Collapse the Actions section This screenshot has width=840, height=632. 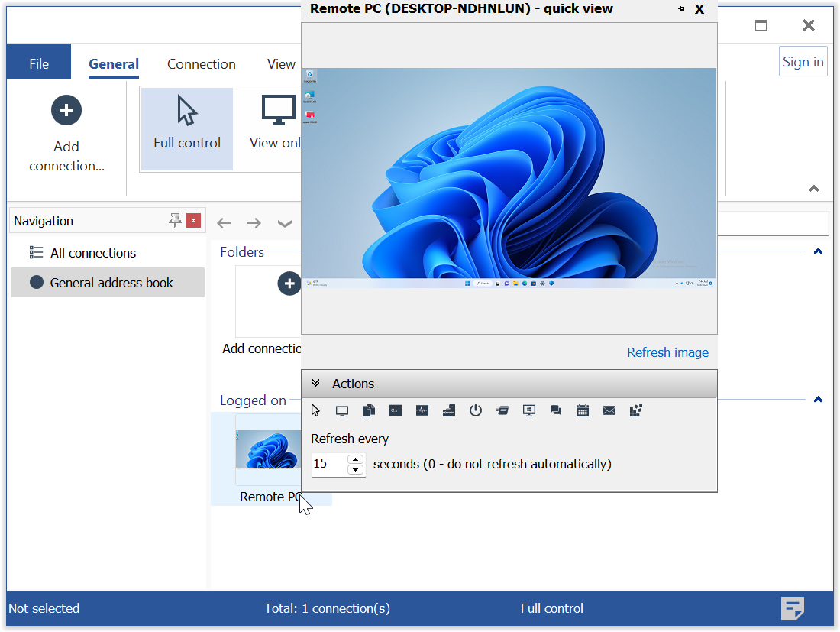[316, 383]
